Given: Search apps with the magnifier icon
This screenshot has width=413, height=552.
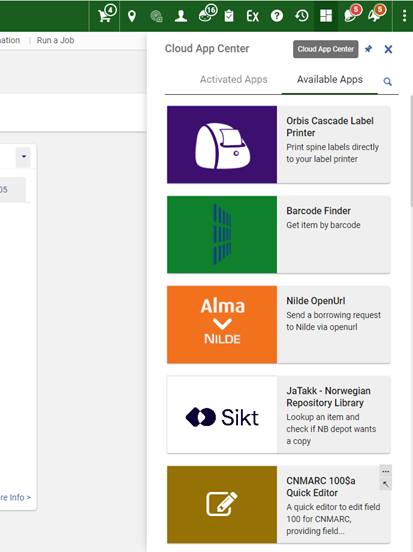Looking at the screenshot, I should click(x=388, y=82).
